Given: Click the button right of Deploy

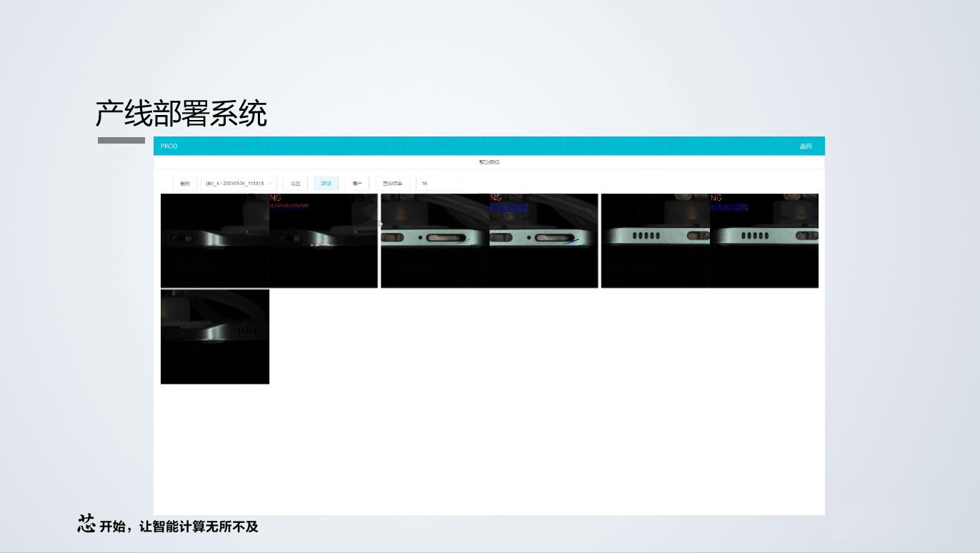Looking at the screenshot, I should [x=357, y=183].
